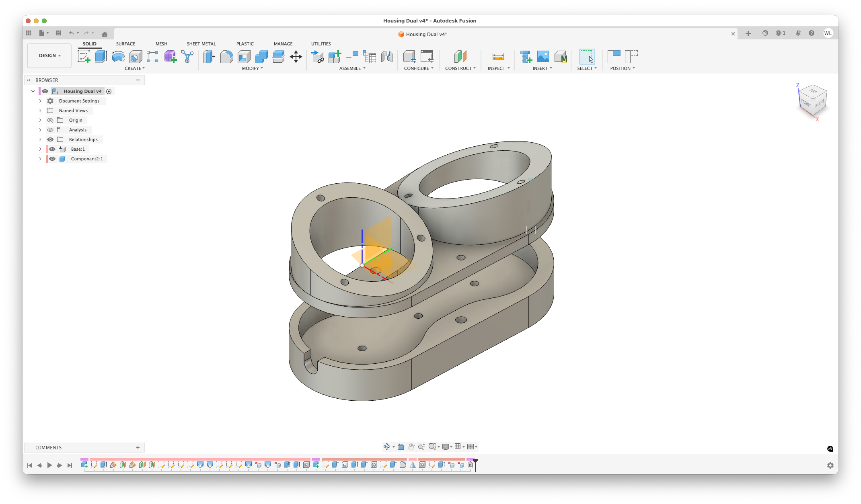The image size is (861, 504).
Task: Click the Create Sketch tool icon
Action: click(84, 57)
